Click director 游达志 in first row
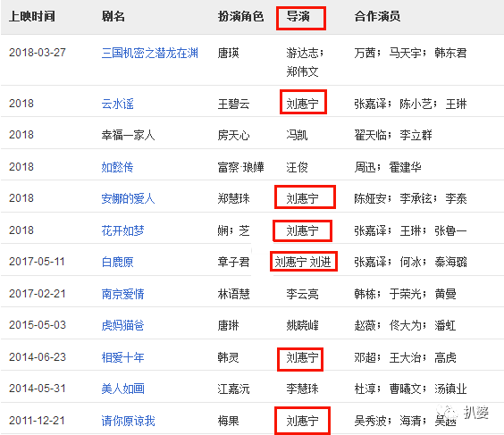 pyautogui.click(x=302, y=53)
